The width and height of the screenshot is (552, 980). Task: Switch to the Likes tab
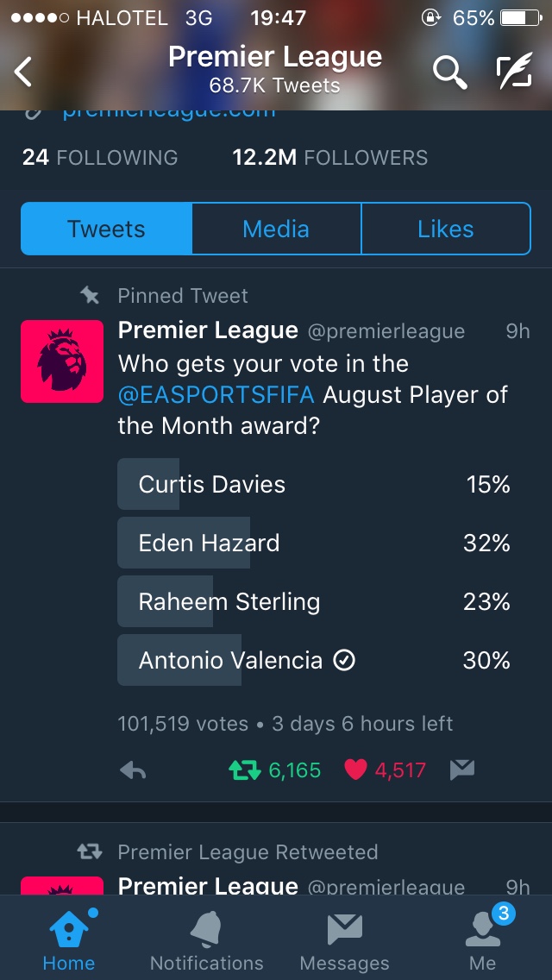(x=445, y=229)
